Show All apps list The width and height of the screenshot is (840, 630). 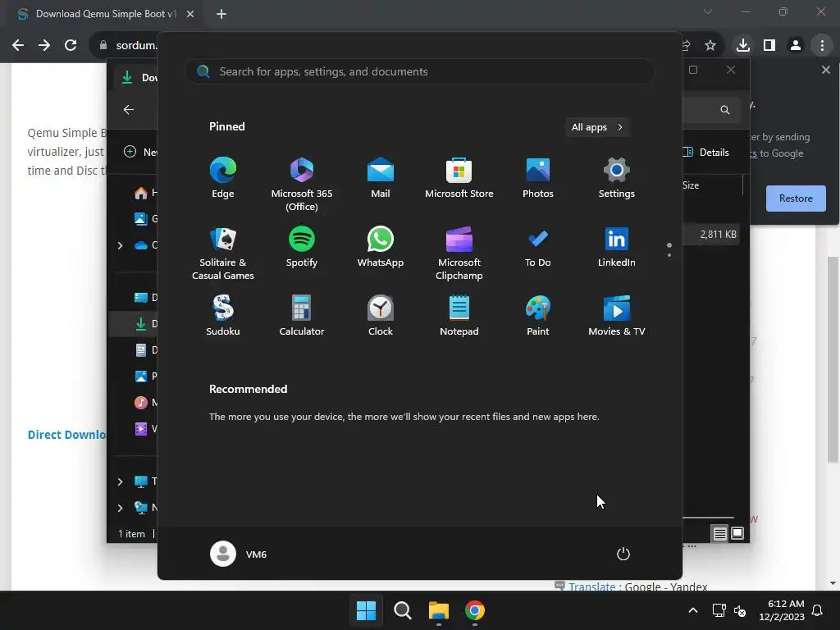tap(597, 127)
